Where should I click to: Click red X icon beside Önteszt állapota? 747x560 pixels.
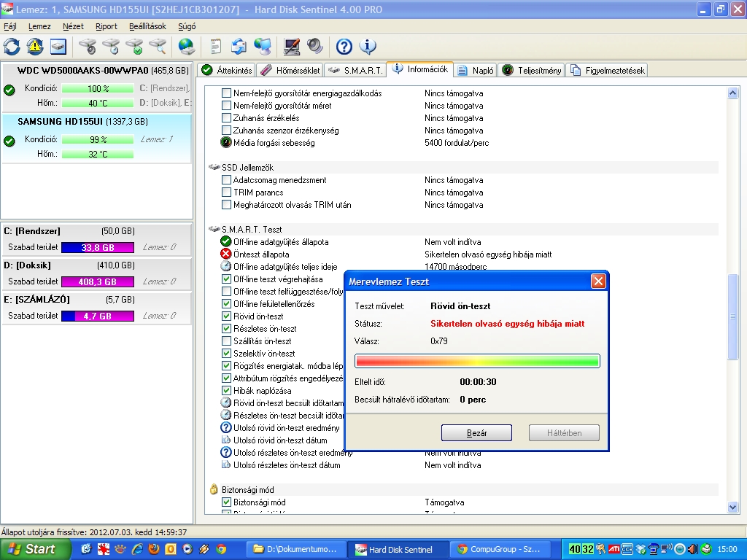coord(226,254)
